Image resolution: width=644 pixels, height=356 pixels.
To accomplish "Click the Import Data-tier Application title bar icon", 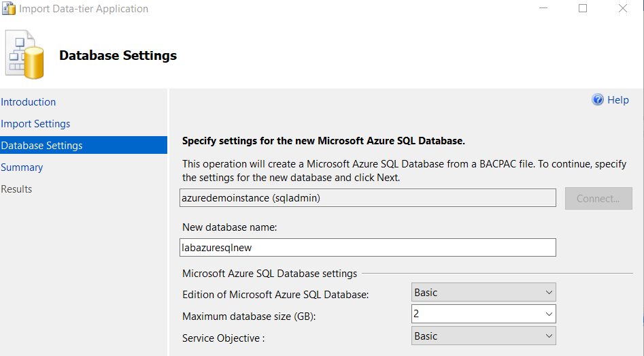I will (x=9, y=9).
